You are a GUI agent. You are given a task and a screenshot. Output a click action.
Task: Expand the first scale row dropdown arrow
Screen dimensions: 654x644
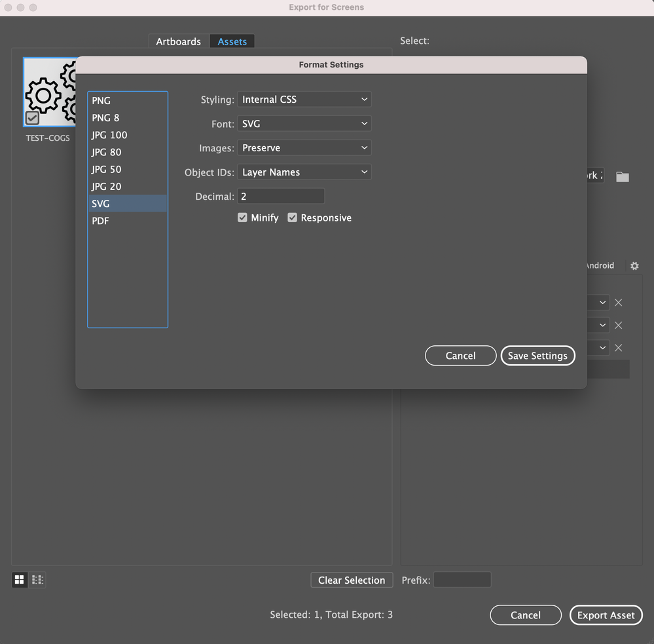602,303
